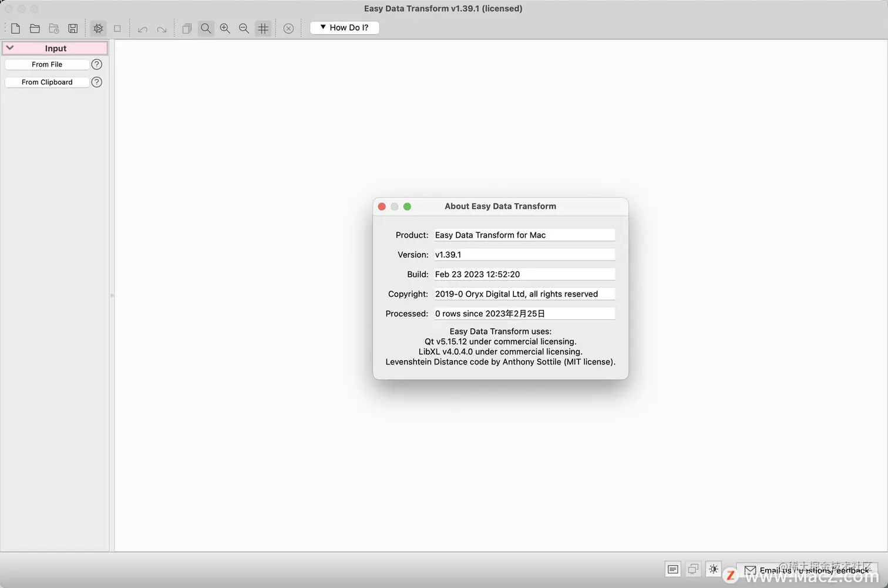This screenshot has height=588, width=888.
Task: Click the From Clipboard input button
Action: coord(47,82)
